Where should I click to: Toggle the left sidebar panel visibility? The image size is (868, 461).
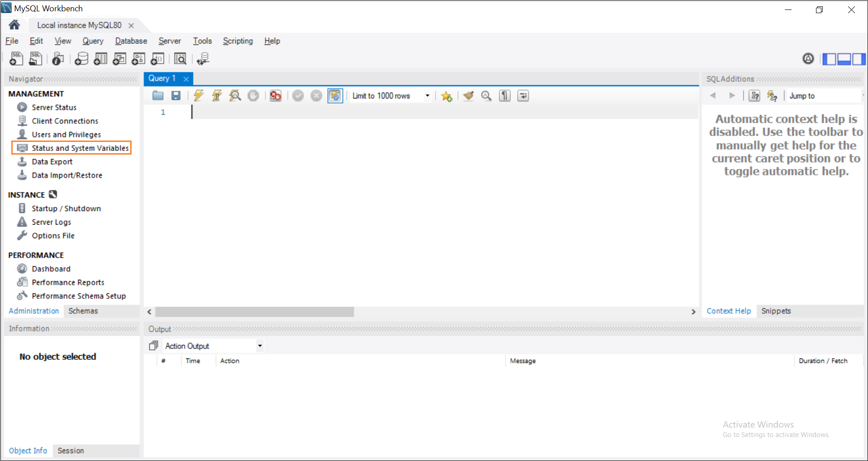click(x=829, y=59)
